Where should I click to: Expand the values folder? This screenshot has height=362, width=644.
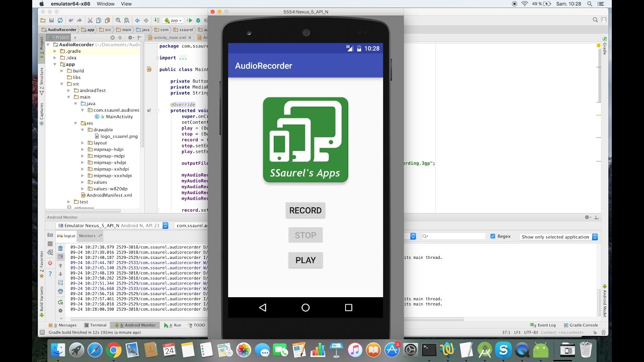(x=83, y=182)
